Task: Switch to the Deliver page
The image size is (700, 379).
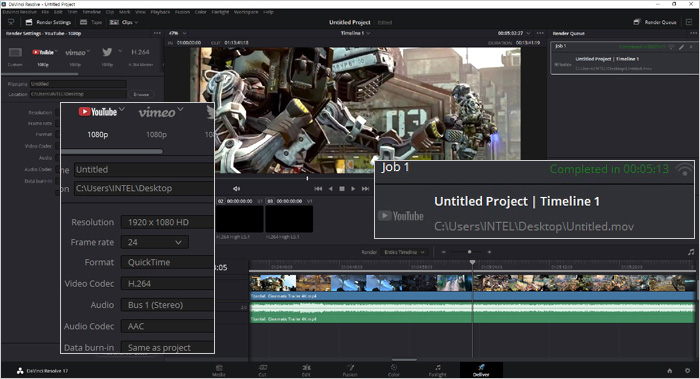Action: 481,371
